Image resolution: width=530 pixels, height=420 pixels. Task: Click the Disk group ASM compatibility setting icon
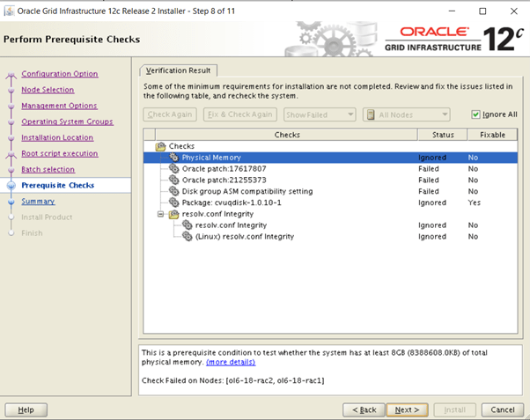point(174,192)
